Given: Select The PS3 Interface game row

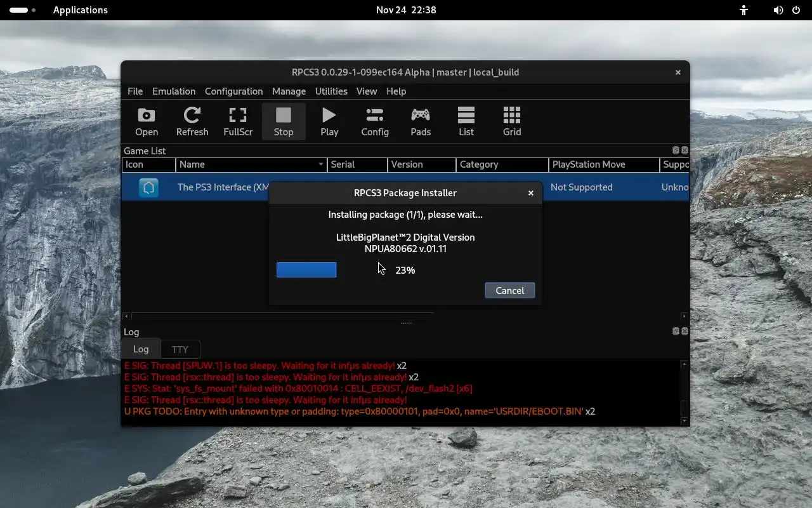Looking at the screenshot, I should tap(405, 187).
